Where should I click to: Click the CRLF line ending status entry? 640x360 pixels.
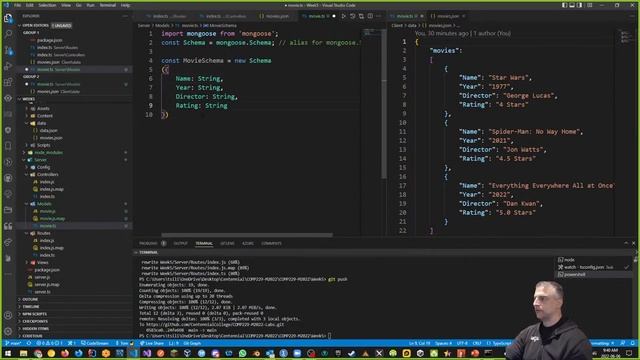477,343
